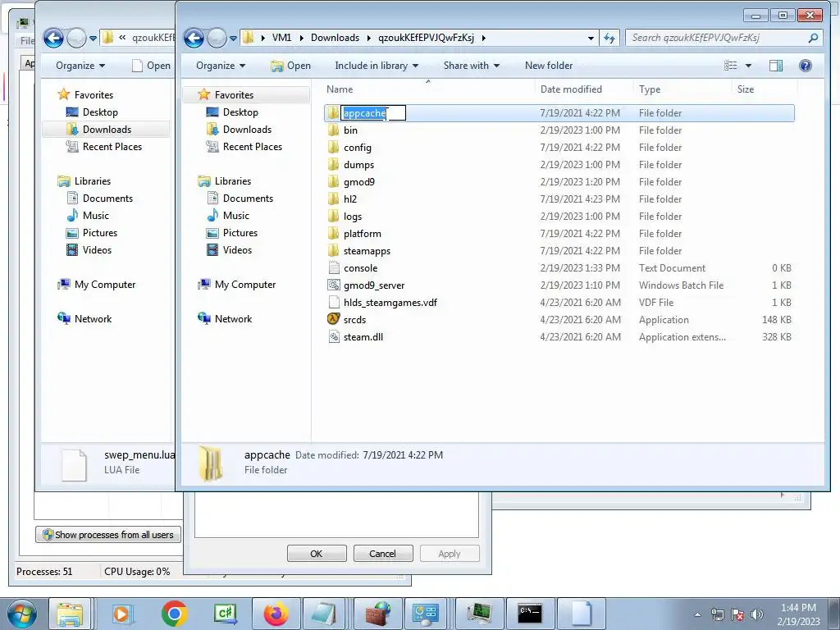The width and height of the screenshot is (840, 630).
Task: Launch Firefox from the taskbar
Action: click(276, 614)
